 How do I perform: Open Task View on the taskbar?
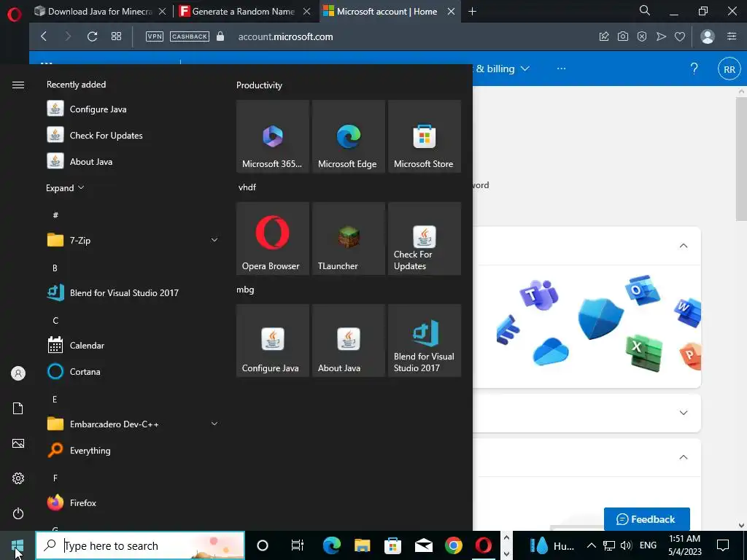point(298,545)
